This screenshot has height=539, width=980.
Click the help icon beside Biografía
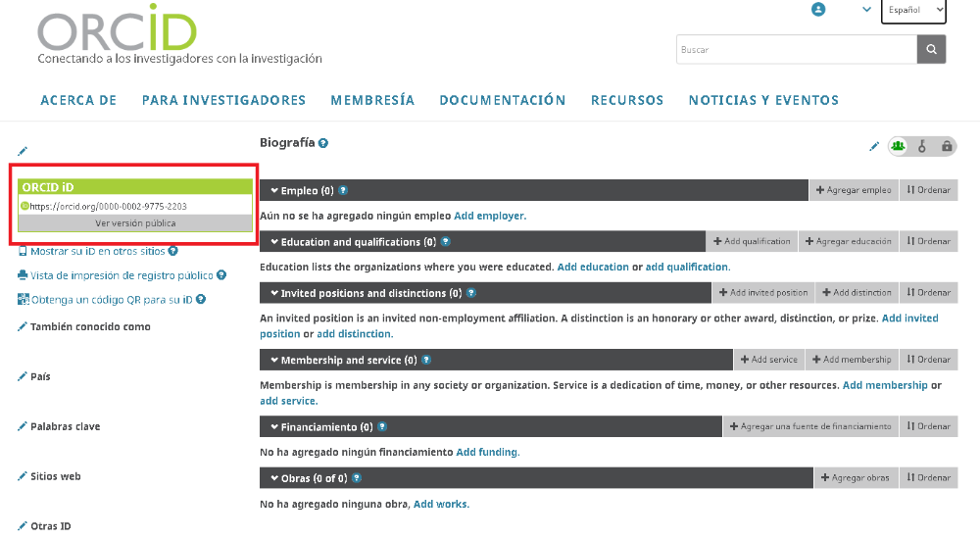point(323,143)
